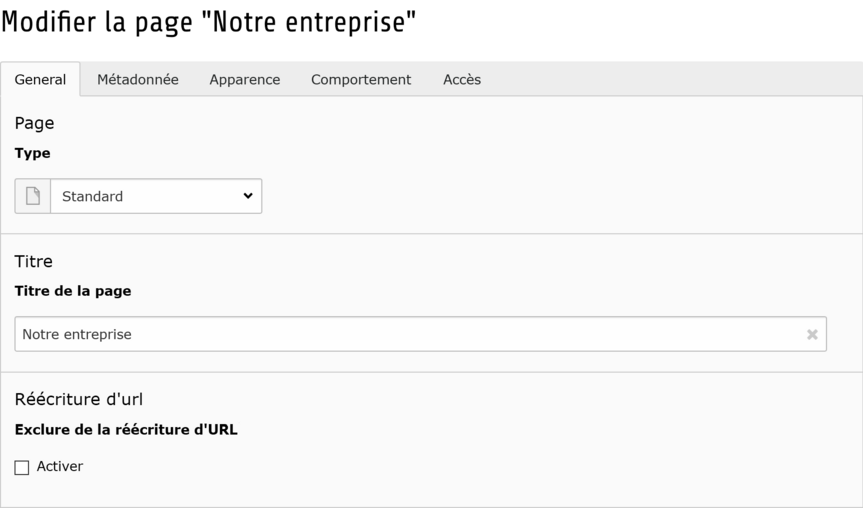Clear the page title with the X icon

click(x=812, y=335)
